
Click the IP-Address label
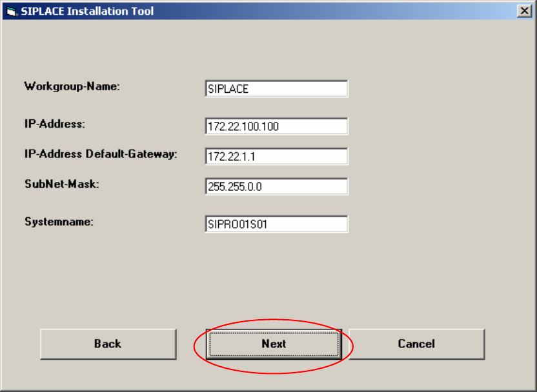click(x=54, y=124)
